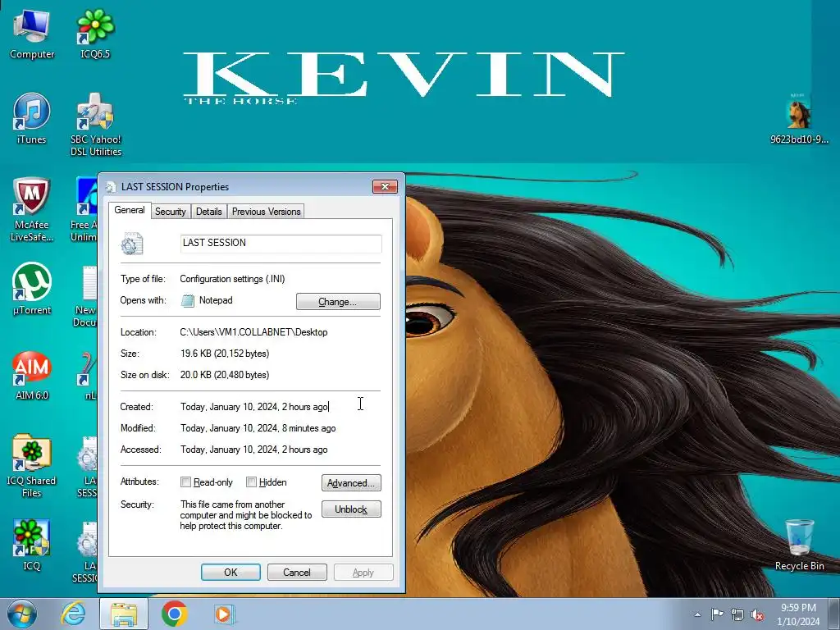Toggle the Hidden attribute checkbox

251,482
